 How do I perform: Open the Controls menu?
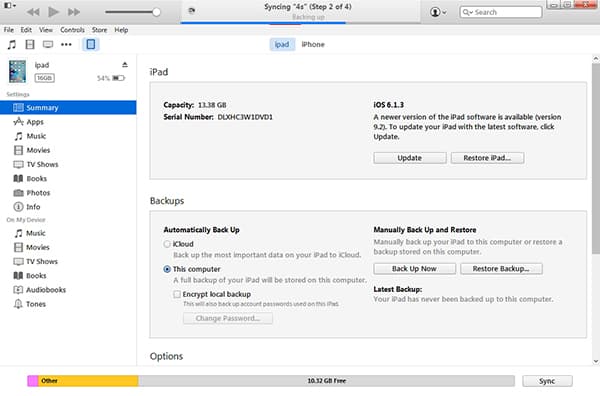(x=72, y=30)
